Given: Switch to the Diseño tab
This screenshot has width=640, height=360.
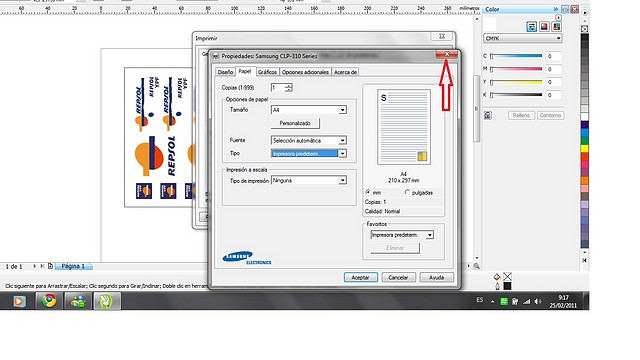Looking at the screenshot, I should click(x=225, y=72).
